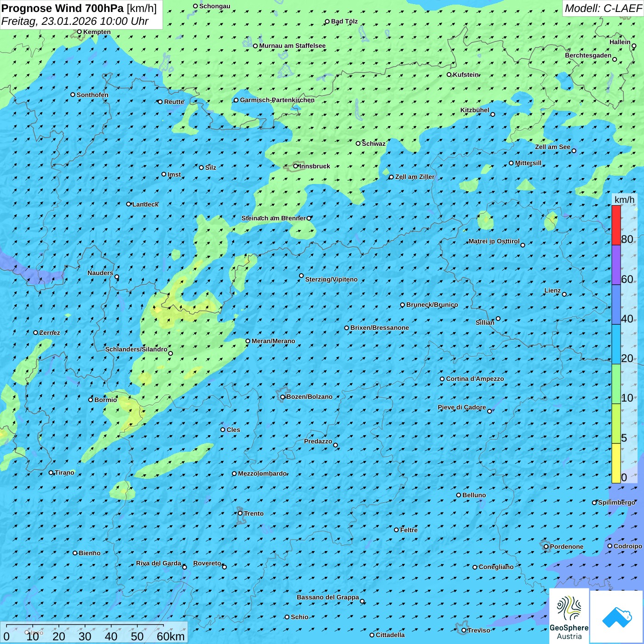Screen dimensions: 644x644
Task: Click the 'Schongau' label
Action: [x=214, y=6]
